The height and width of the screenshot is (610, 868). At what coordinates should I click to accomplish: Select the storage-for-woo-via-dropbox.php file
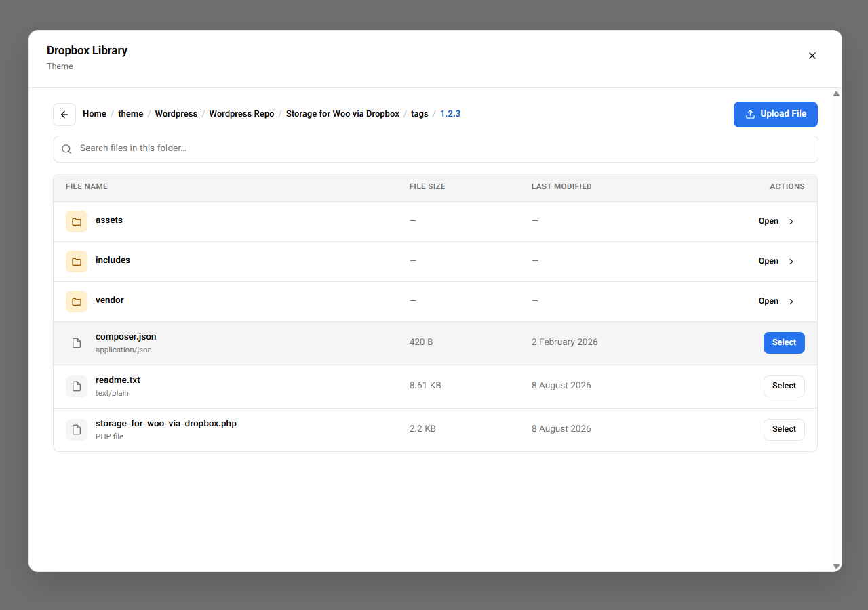click(784, 430)
